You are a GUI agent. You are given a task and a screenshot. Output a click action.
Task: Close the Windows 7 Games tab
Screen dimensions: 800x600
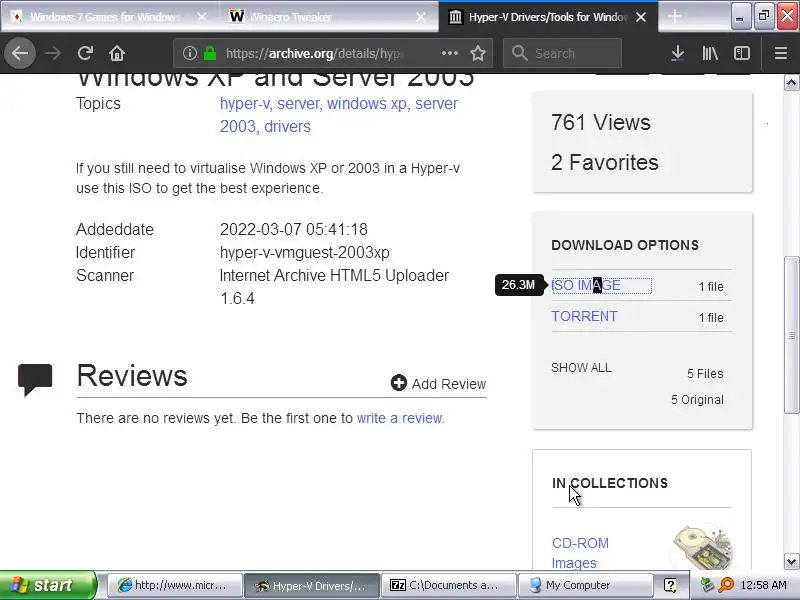pyautogui.click(x=202, y=17)
